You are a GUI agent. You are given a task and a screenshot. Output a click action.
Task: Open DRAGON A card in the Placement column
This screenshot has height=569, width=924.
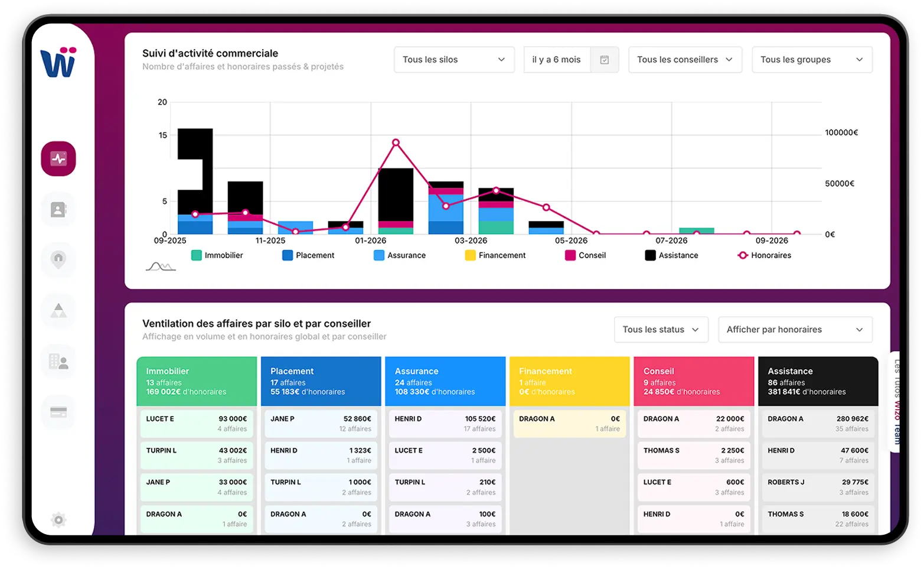tap(321, 519)
